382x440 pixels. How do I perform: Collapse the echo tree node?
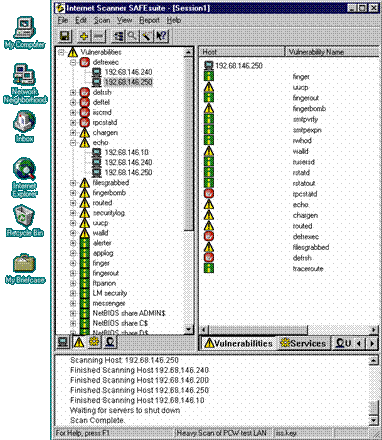73,143
